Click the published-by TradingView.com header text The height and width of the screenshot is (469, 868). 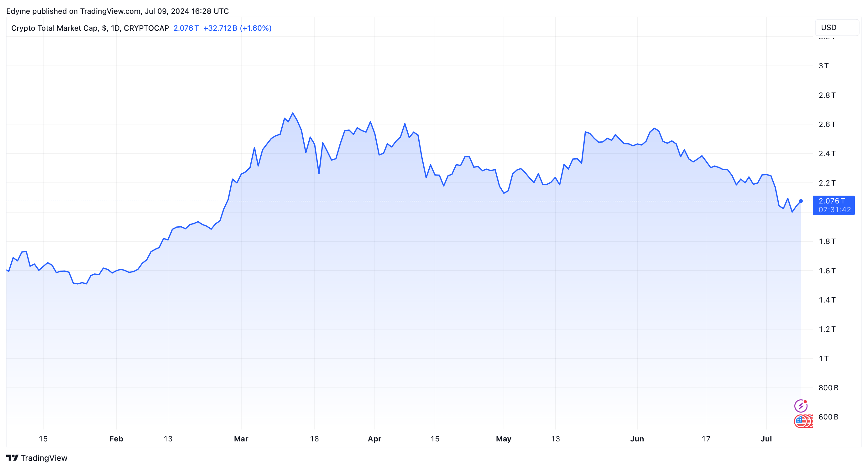[117, 11]
